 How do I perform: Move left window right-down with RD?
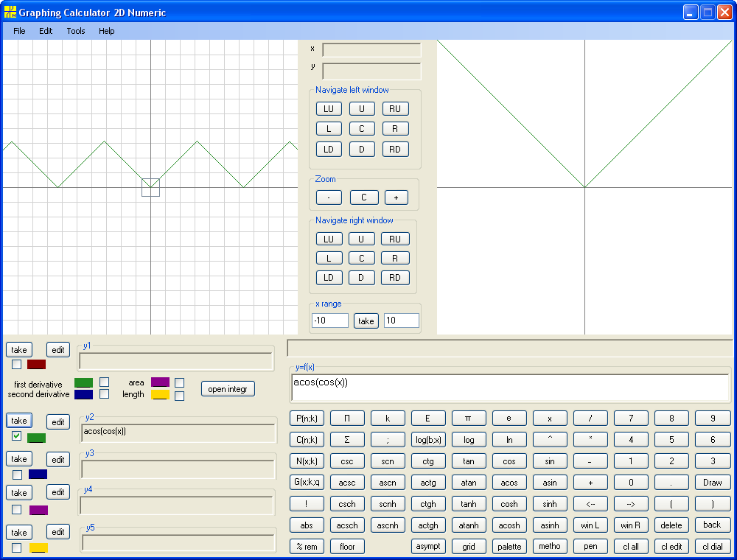pos(395,150)
